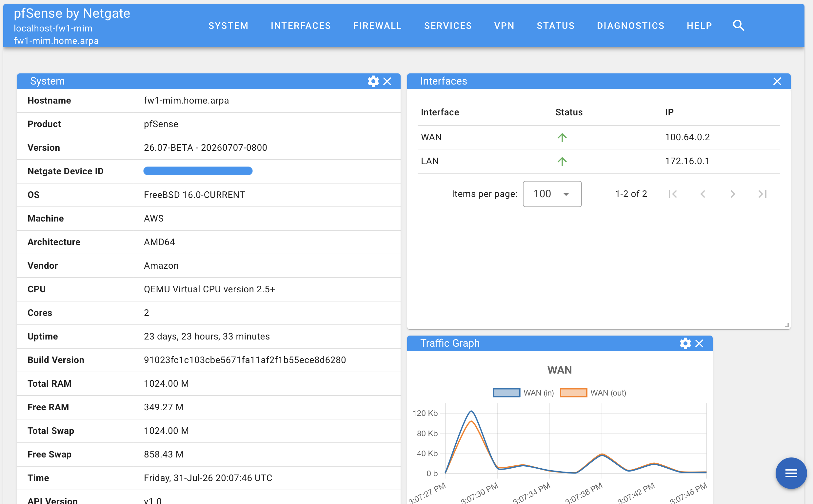
Task: Go to previous page of interfaces
Action: point(703,194)
